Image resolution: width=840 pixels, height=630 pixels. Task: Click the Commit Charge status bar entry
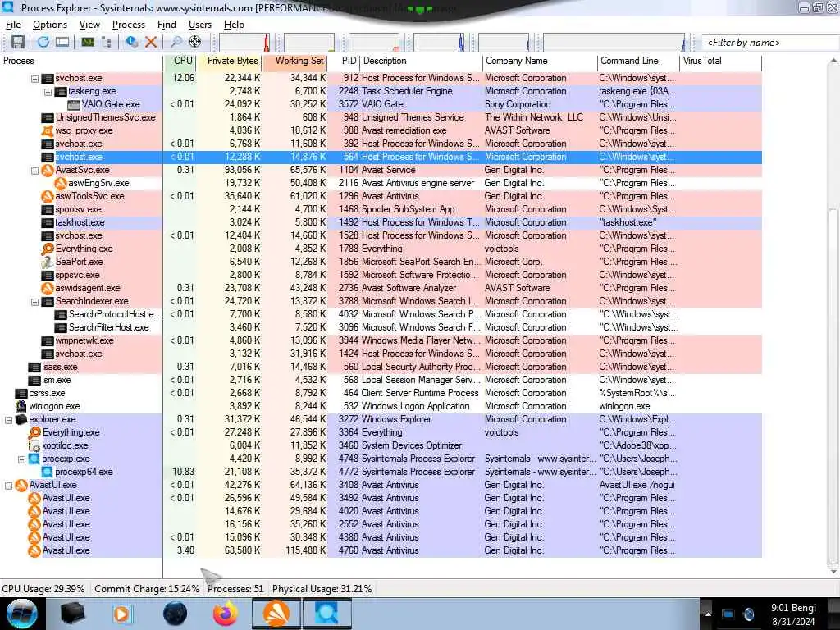pyautogui.click(x=147, y=589)
